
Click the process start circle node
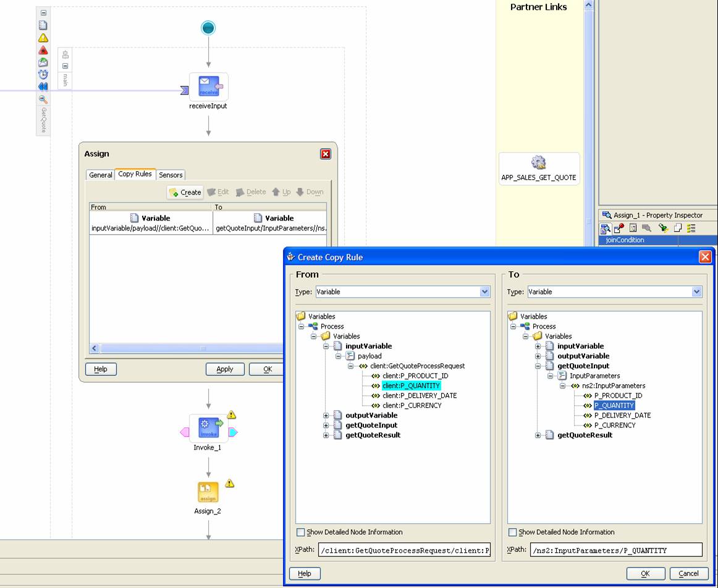(208, 28)
